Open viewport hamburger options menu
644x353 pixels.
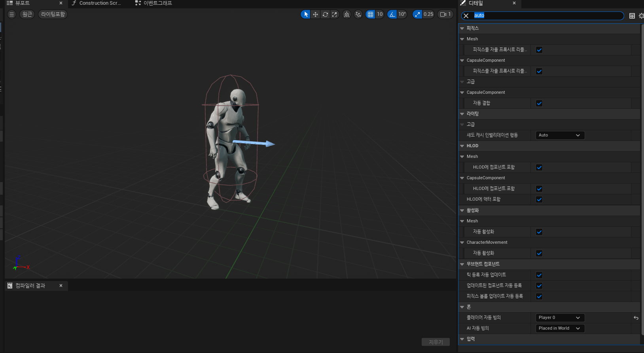click(11, 14)
